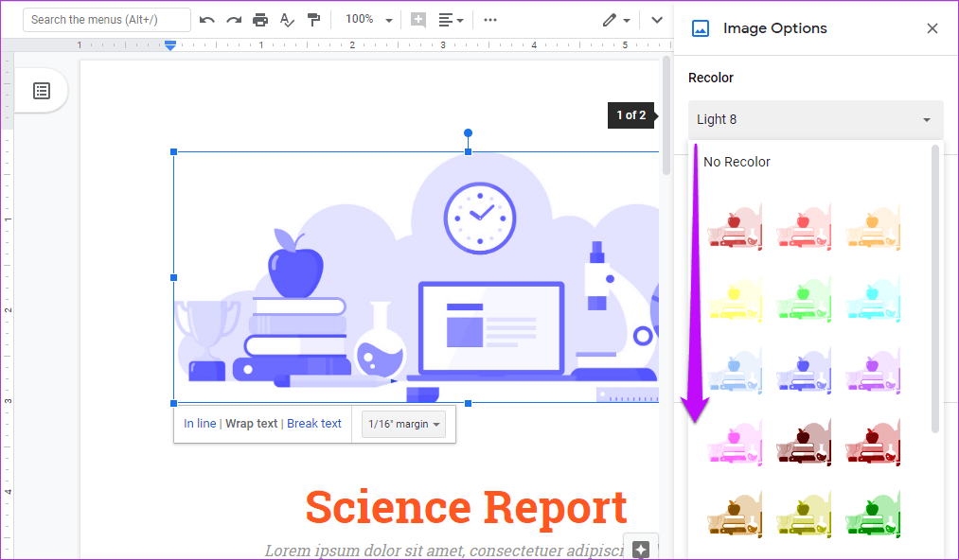Choose Break text wrapping option
Image resolution: width=959 pixels, height=560 pixels.
[x=314, y=424]
